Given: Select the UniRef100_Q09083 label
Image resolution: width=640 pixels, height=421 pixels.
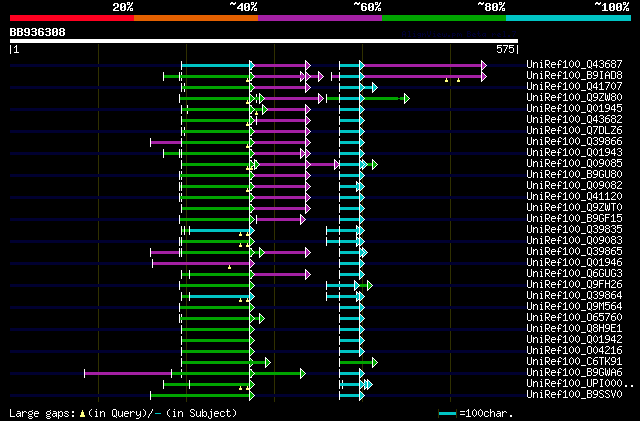Looking at the screenshot, I should [574, 241].
